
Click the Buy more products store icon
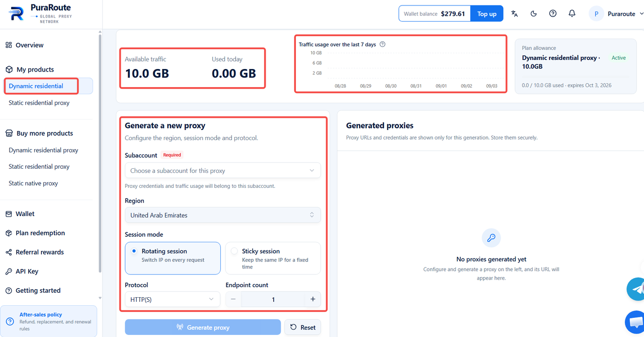tap(9, 133)
